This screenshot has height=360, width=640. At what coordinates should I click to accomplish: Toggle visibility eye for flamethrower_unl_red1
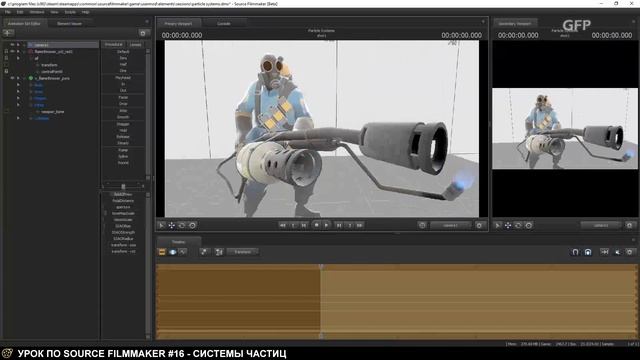pyautogui.click(x=12, y=52)
